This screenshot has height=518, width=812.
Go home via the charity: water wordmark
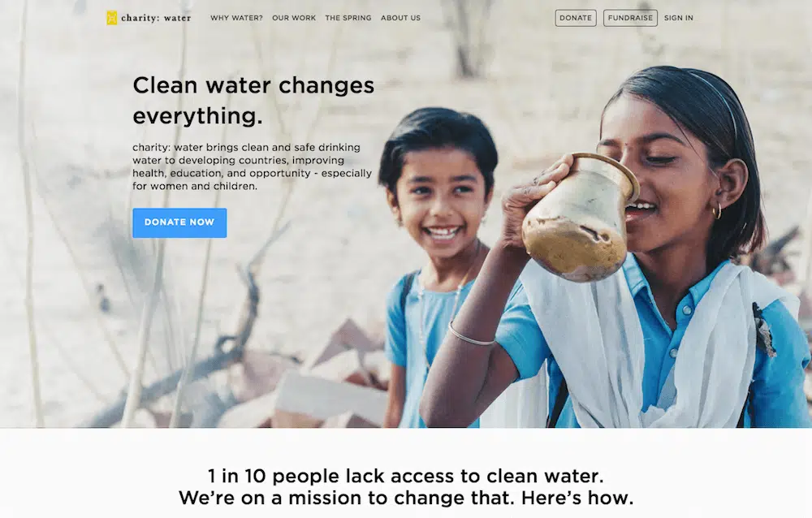coord(156,18)
